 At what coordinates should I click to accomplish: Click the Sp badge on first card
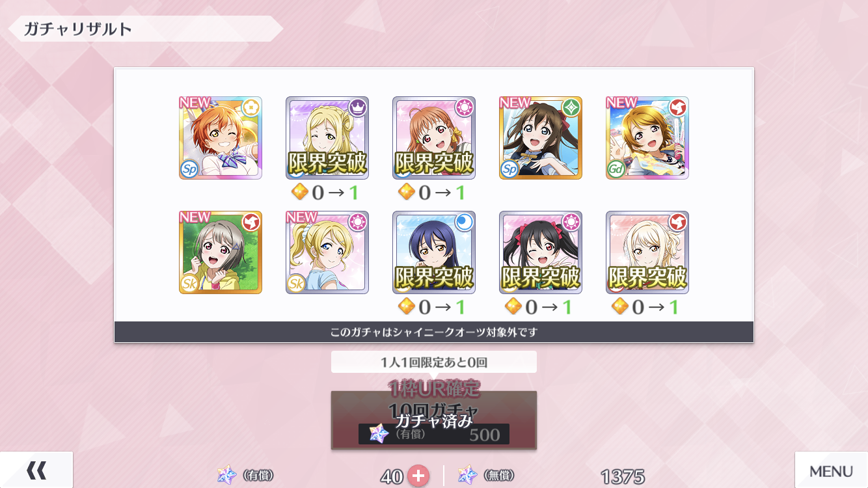coord(189,169)
